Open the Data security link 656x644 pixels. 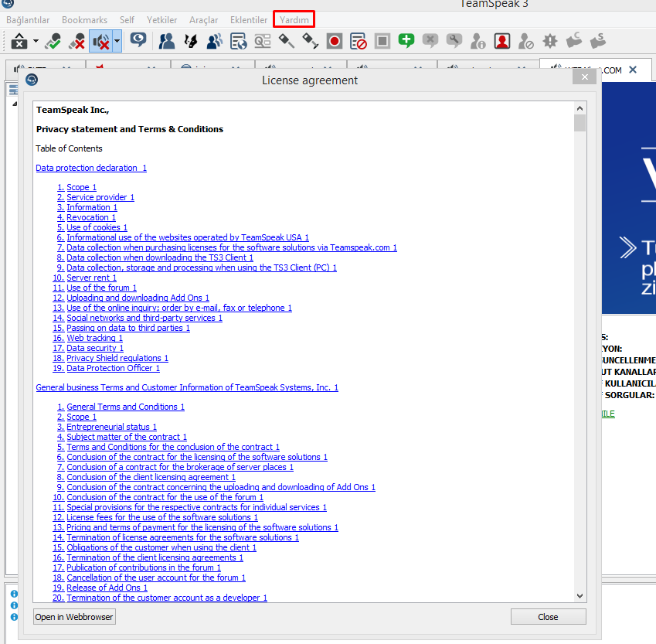(x=95, y=348)
